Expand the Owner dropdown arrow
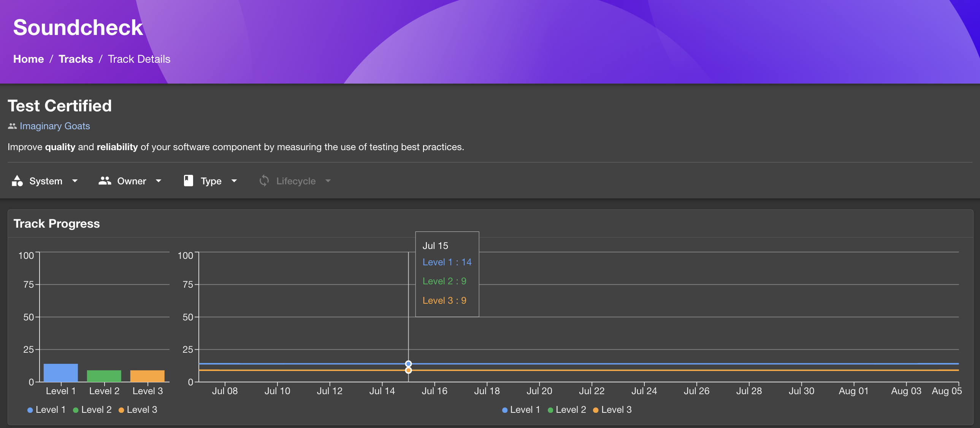This screenshot has width=980, height=428. [159, 181]
